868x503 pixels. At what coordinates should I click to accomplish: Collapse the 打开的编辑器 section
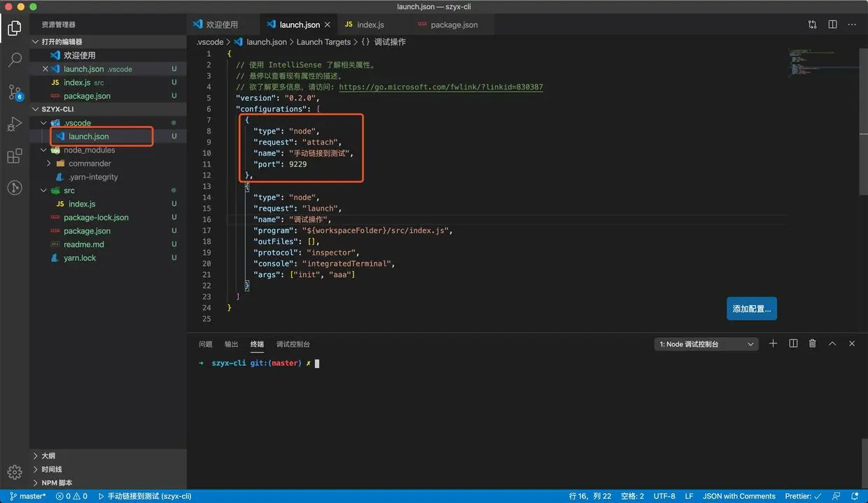click(108, 42)
